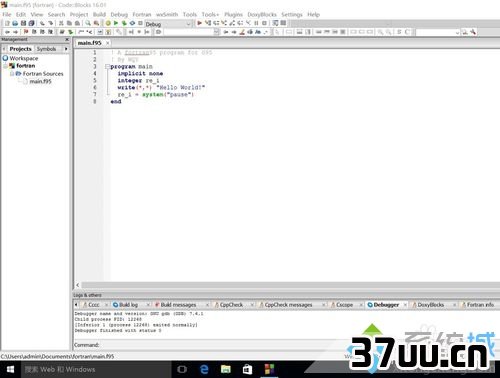Click the Save file icon
This screenshot has width=500, height=378.
(x=23, y=23)
